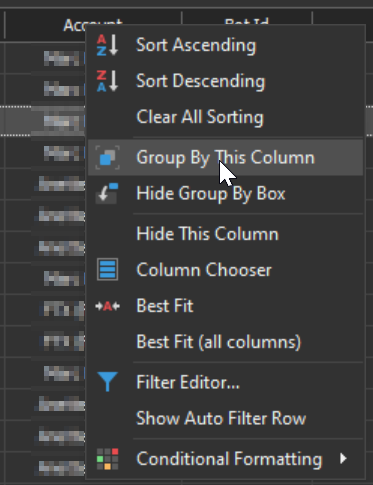This screenshot has width=373, height=485.
Task: Click the Conditional Formatting grid icon
Action: pyautogui.click(x=107, y=459)
